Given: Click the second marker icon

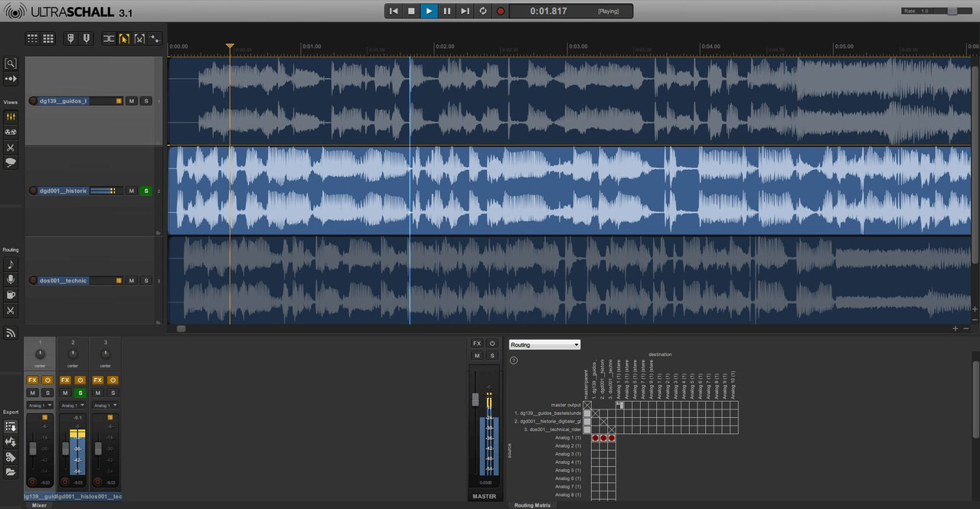Looking at the screenshot, I should [x=87, y=38].
